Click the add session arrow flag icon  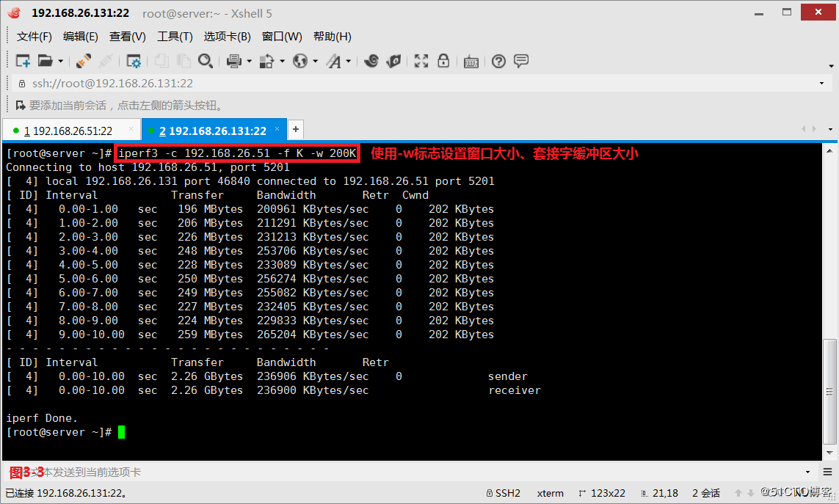coord(21,106)
